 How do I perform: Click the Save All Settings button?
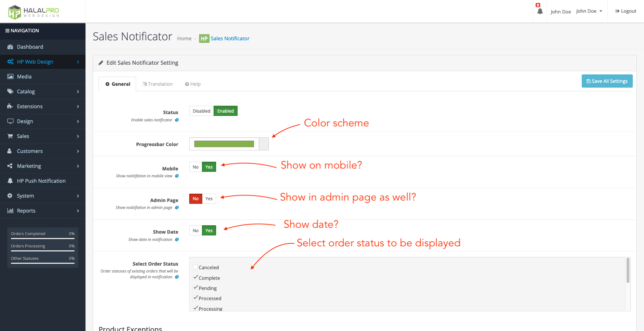pos(607,81)
